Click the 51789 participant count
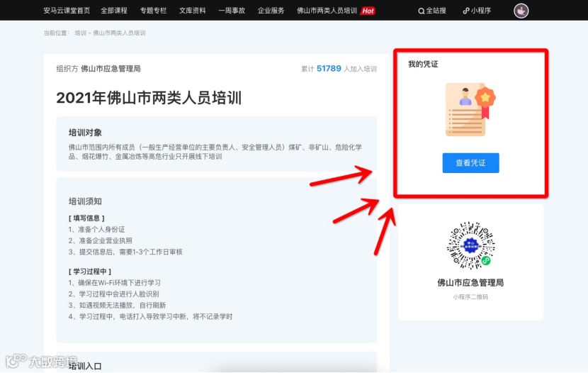588x373 pixels. tap(329, 68)
